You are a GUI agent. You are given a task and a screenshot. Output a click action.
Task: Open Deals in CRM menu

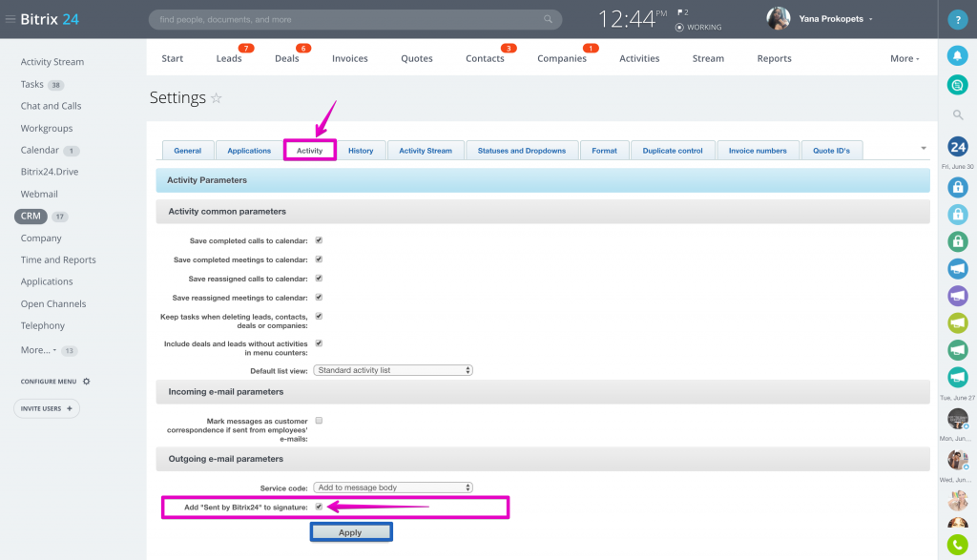coord(286,58)
